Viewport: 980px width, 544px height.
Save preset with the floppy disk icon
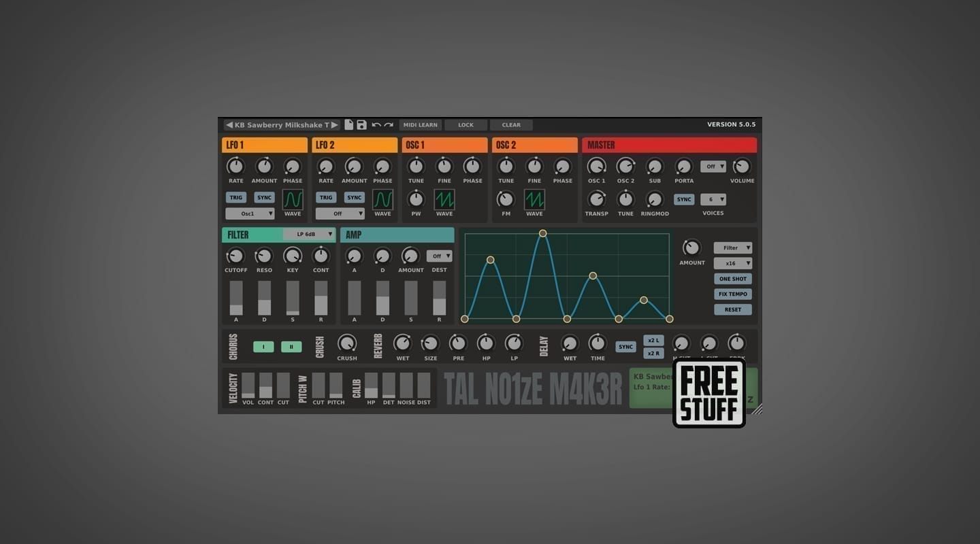(362, 125)
